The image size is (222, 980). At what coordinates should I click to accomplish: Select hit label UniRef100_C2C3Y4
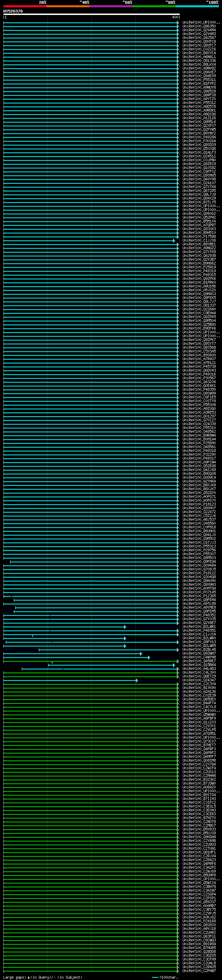[199, 684]
